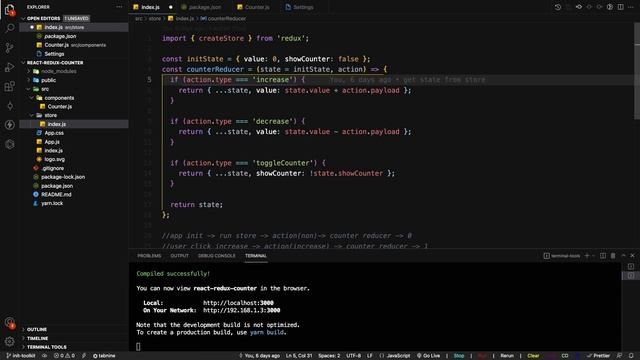Click the open changes diamond icon
640x360 pixels.
click(579, 7)
